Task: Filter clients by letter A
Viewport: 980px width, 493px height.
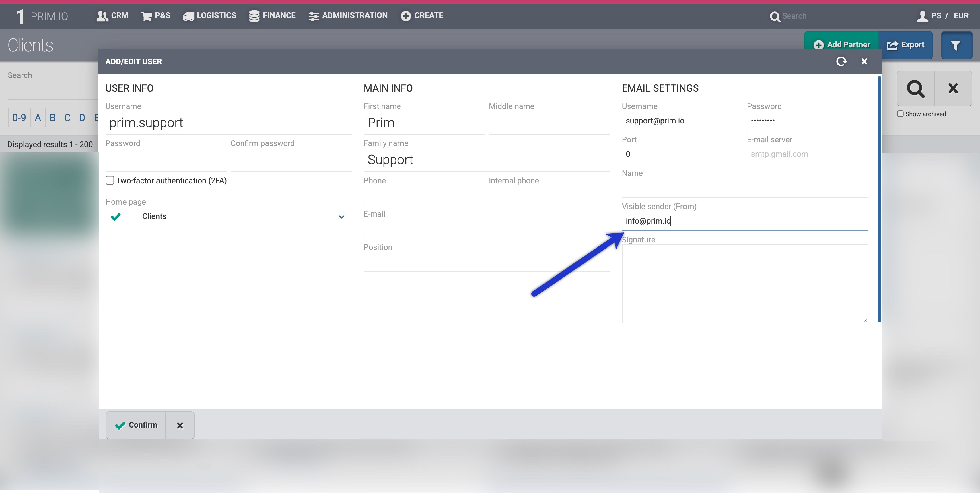Action: pyautogui.click(x=38, y=118)
